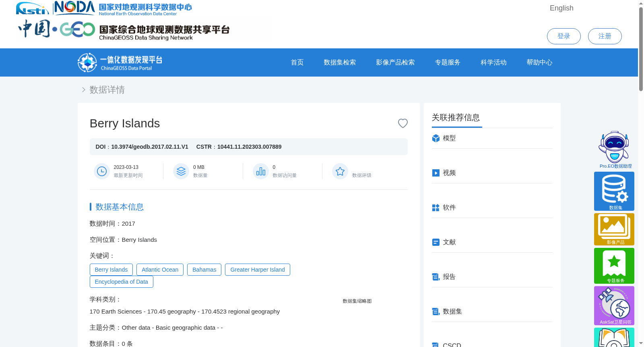Click the 数据基本信息 section heading
644x347 pixels.
pyautogui.click(x=120, y=207)
